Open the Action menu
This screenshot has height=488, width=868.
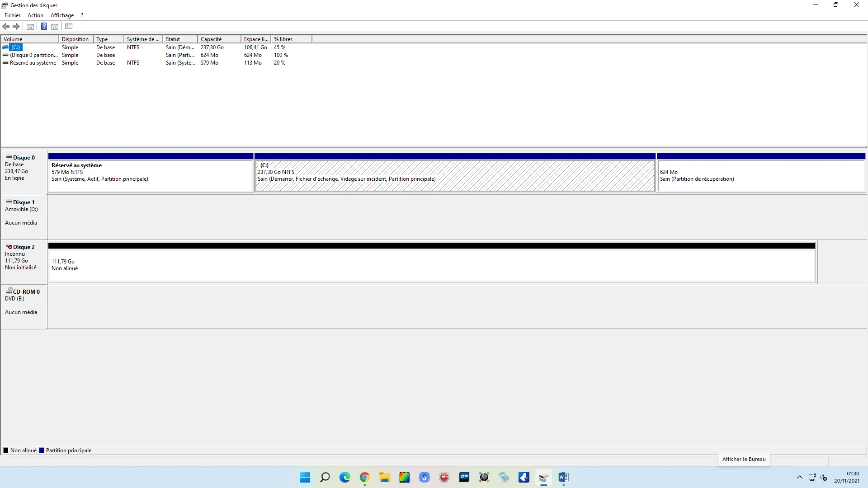[35, 15]
